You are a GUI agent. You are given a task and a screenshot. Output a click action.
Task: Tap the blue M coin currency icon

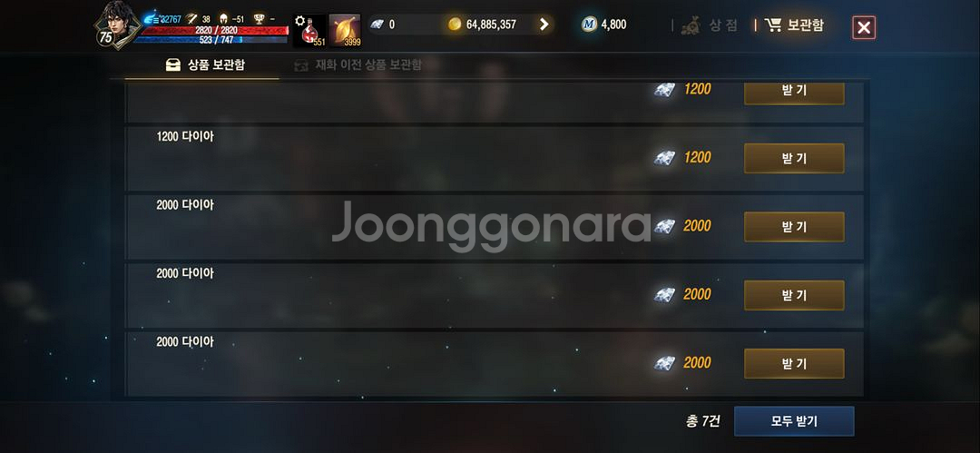(x=589, y=25)
